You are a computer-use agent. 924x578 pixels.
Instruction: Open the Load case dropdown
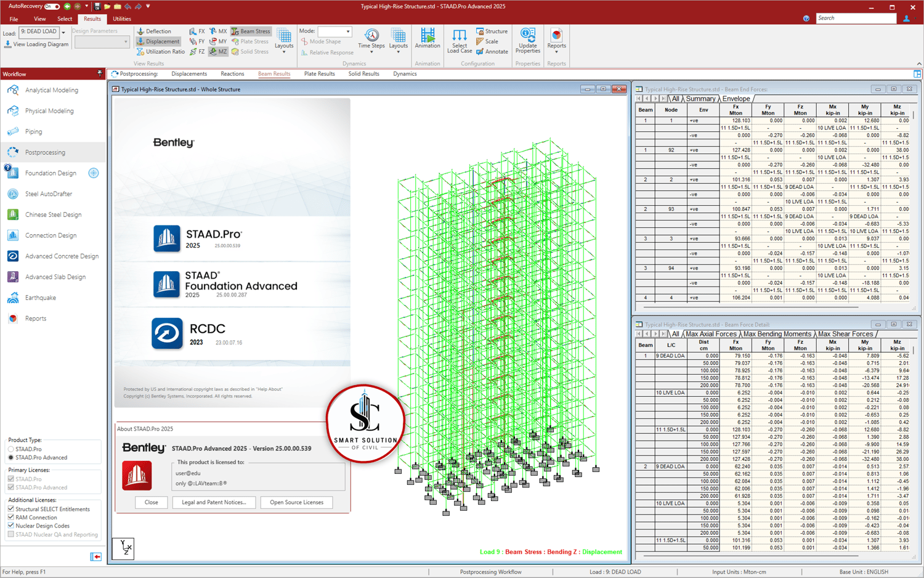pos(63,32)
